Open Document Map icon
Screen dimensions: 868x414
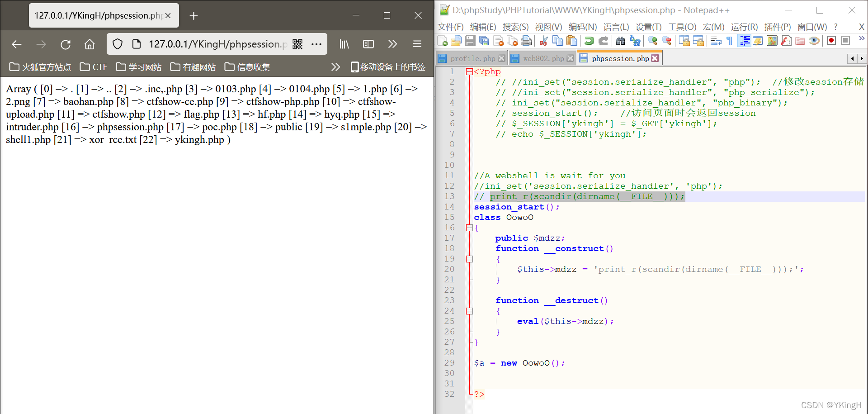coord(772,41)
